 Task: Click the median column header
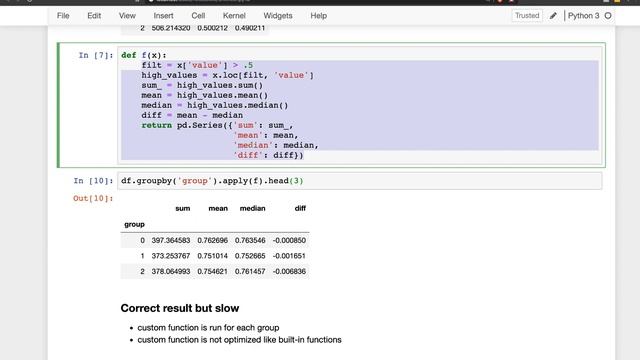tap(252, 208)
